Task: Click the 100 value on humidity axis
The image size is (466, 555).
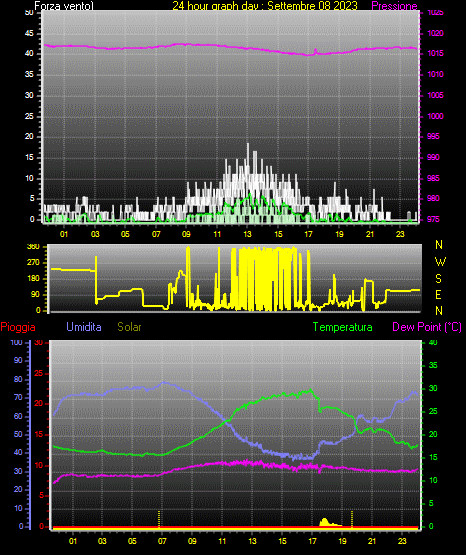Action: [17, 342]
